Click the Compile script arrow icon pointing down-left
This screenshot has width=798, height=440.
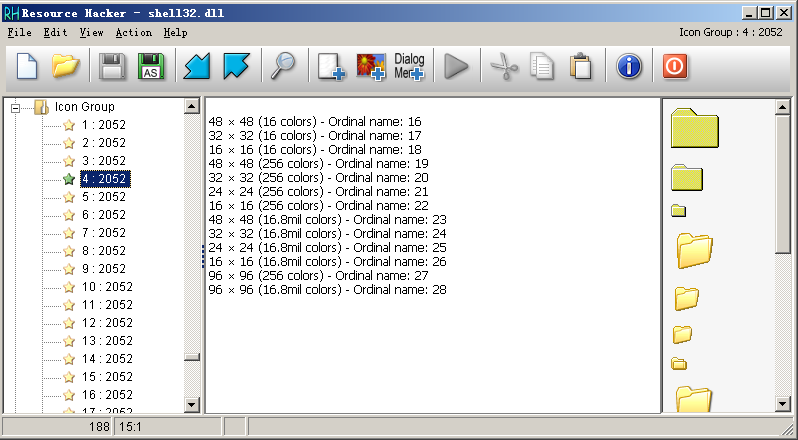[x=197, y=66]
